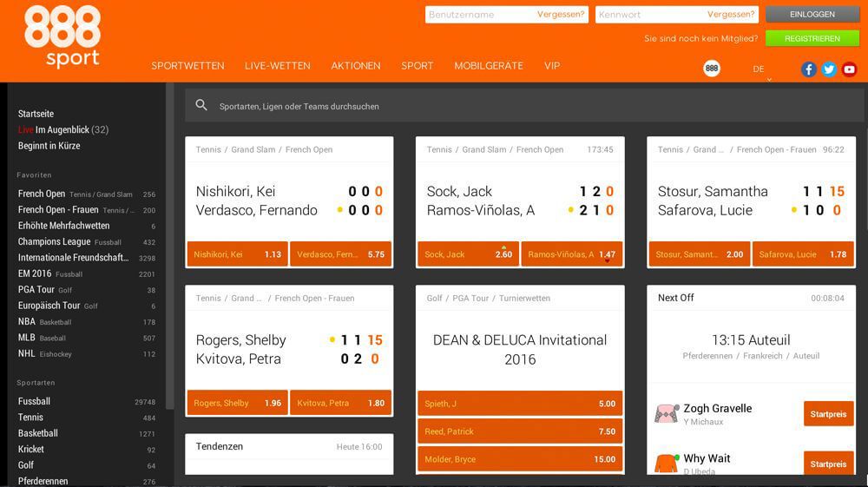868x487 pixels.
Task: Bet on Rogers, Shelby at 1.96
Action: coord(238,403)
